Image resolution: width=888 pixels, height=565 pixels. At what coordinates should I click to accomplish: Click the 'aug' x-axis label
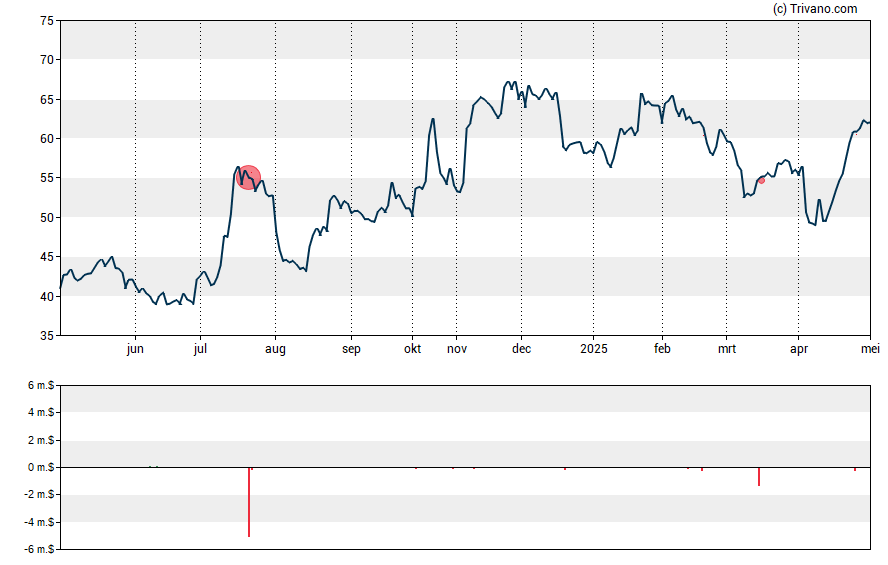(275, 349)
